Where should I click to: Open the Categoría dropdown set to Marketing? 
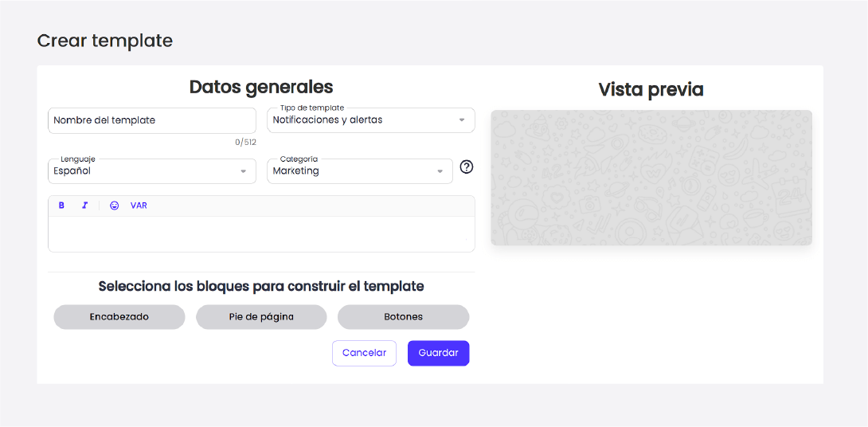[359, 171]
